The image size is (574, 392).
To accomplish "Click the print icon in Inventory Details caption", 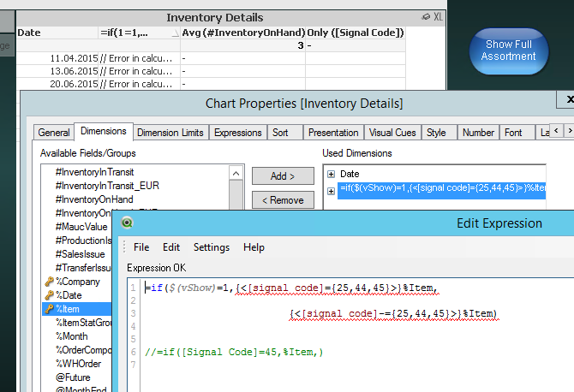I will tap(426, 17).
